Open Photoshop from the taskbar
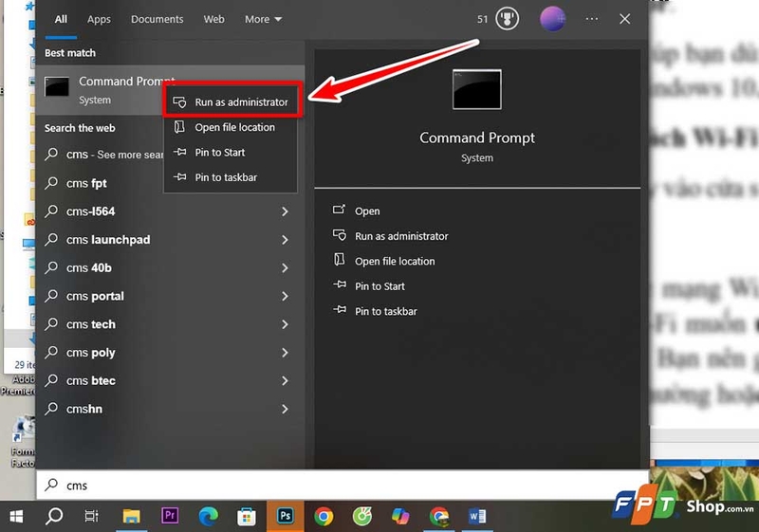This screenshot has width=759, height=532. click(286, 516)
